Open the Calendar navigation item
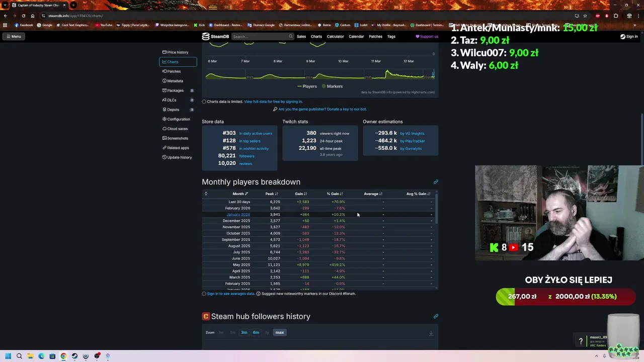 click(356, 36)
